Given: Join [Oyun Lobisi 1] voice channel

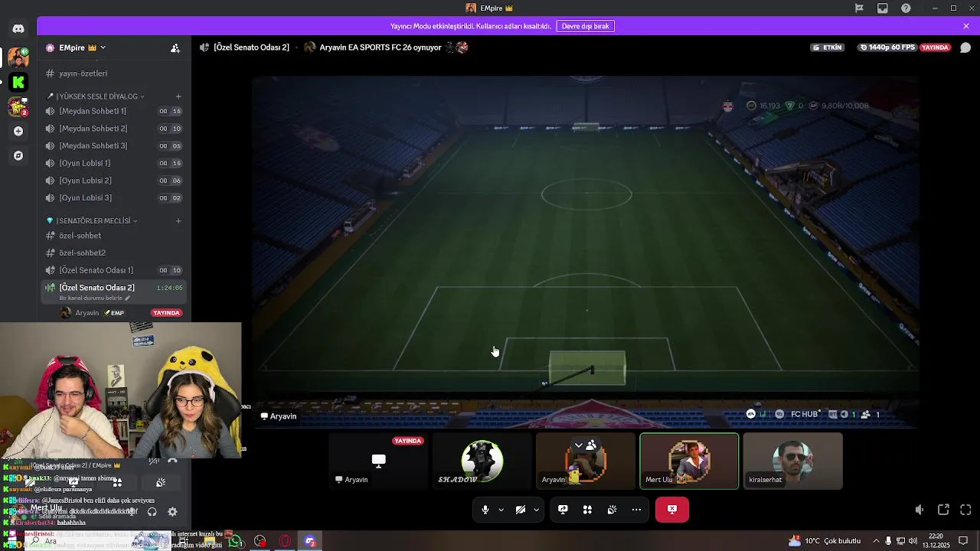Looking at the screenshot, I should (115, 163).
